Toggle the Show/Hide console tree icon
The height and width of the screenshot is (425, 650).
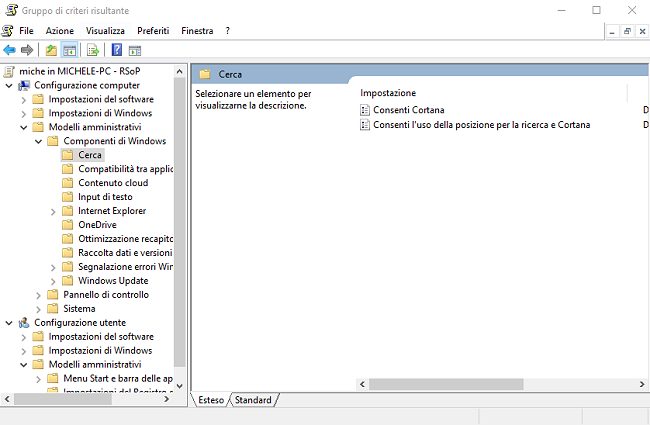coord(70,50)
